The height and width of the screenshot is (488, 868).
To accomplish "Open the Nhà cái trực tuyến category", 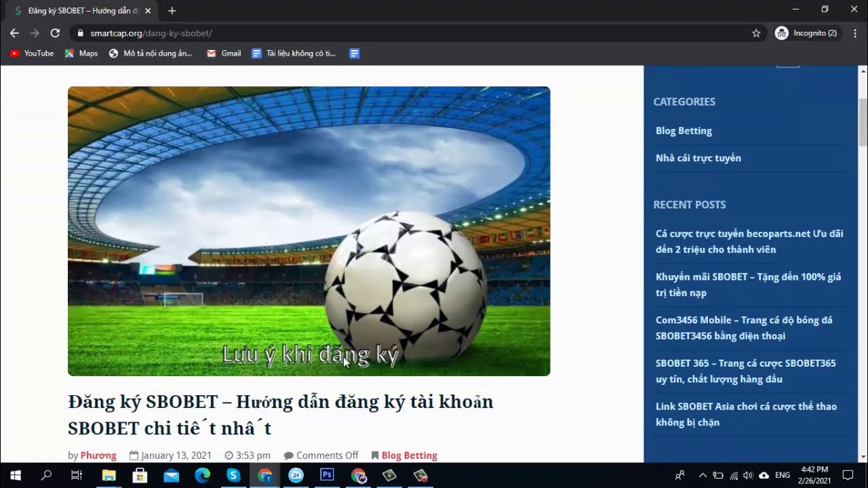I will (x=698, y=158).
